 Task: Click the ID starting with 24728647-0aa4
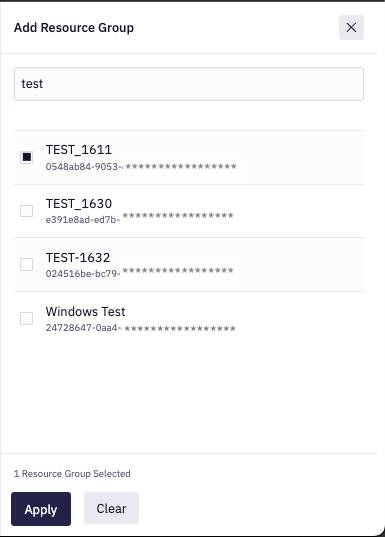click(x=140, y=328)
